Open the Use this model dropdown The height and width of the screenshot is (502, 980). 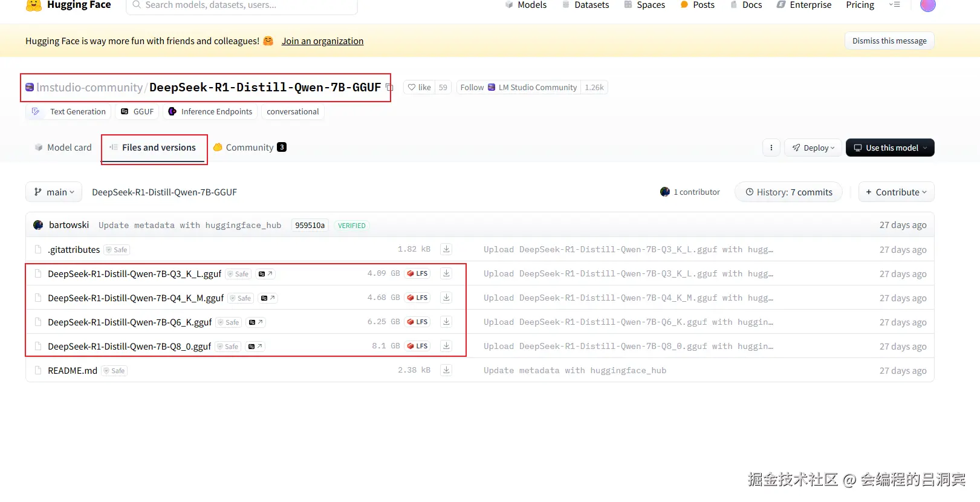(x=890, y=148)
